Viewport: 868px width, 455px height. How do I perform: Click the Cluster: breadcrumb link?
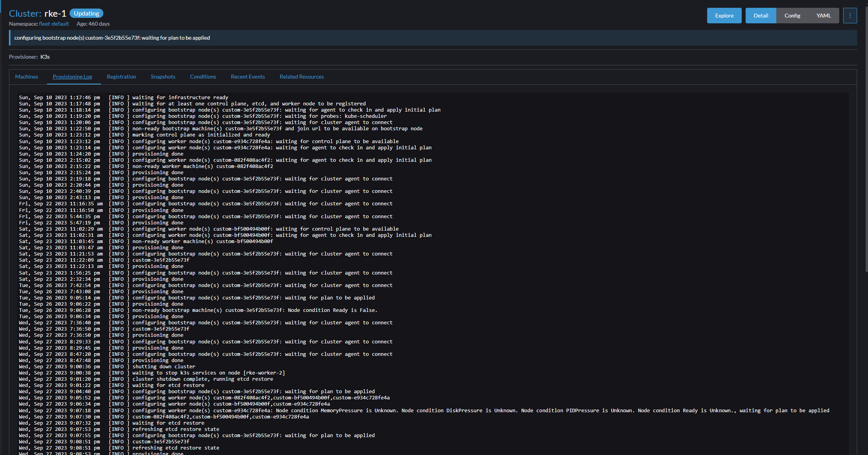pos(25,14)
